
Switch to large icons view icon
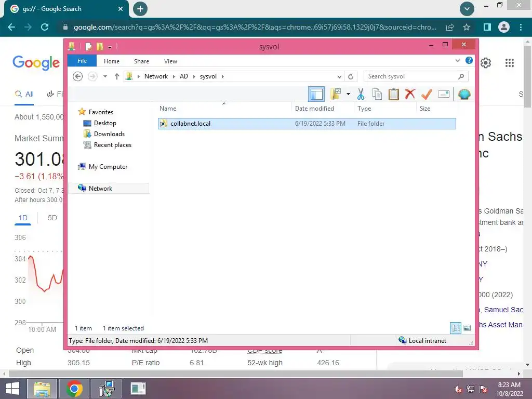[x=467, y=328]
